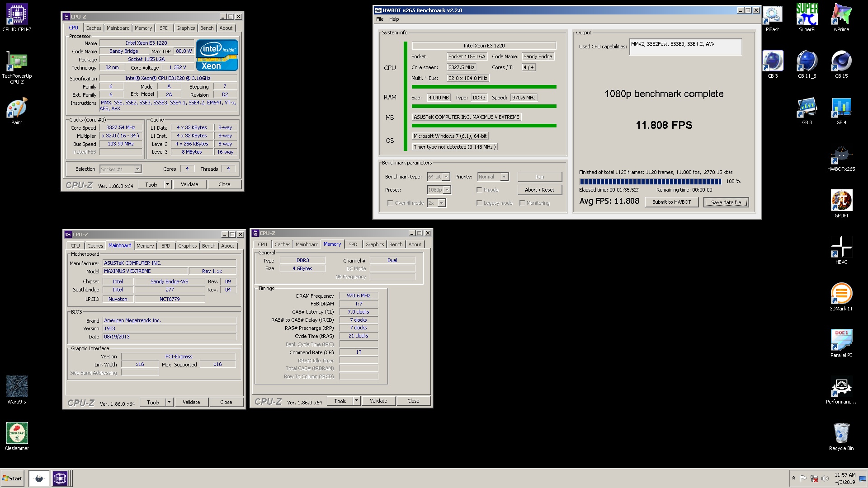Screen dimensions: 868x488
Task: Open the HEVC desktop shortcut
Action: (x=841, y=251)
